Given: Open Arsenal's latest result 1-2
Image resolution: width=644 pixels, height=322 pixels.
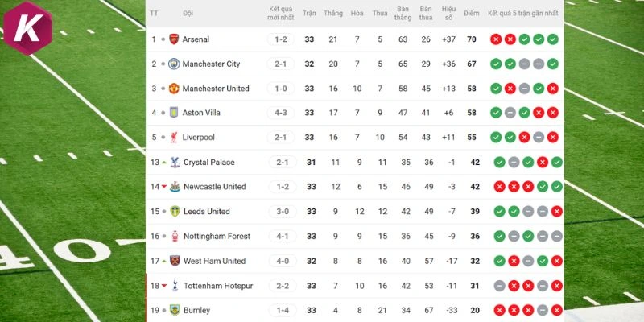Looking at the screenshot, I should (280, 39).
